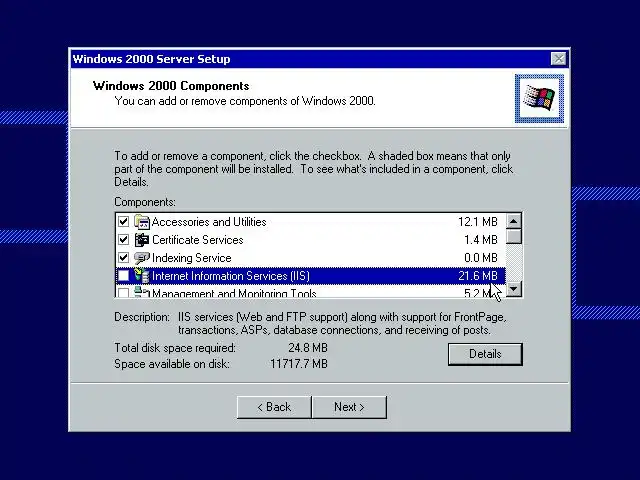The height and width of the screenshot is (480, 640).
Task: Click the 24.8 MB total disk space value
Action: tap(308, 348)
